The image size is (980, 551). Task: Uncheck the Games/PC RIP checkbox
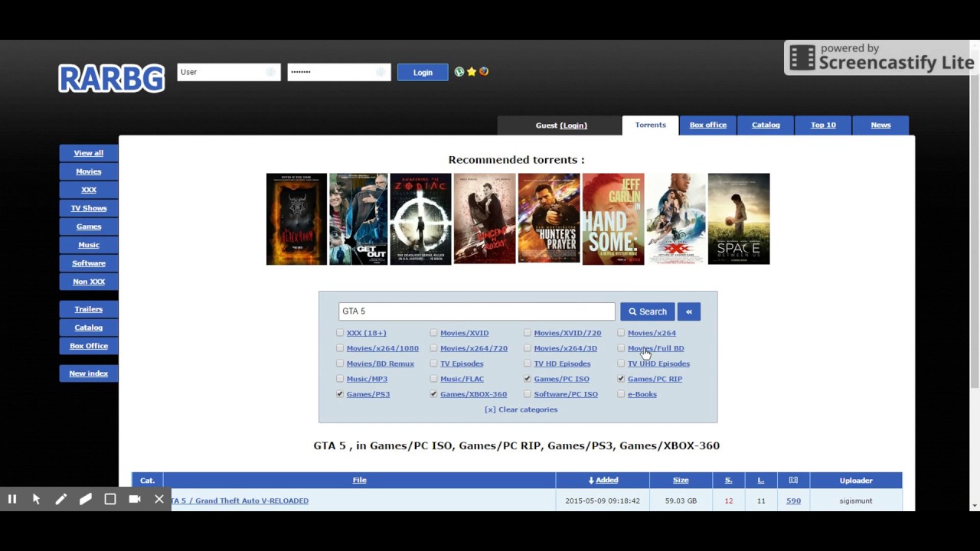coord(621,379)
